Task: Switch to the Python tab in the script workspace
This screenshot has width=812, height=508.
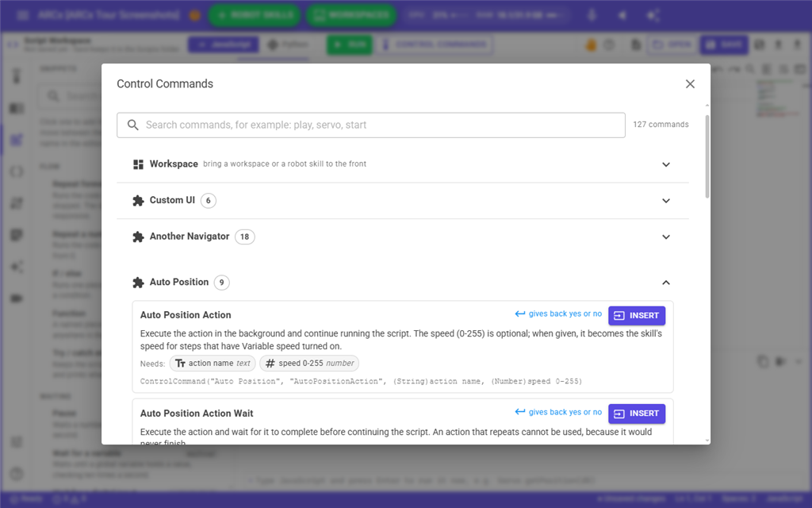Action: click(x=288, y=45)
